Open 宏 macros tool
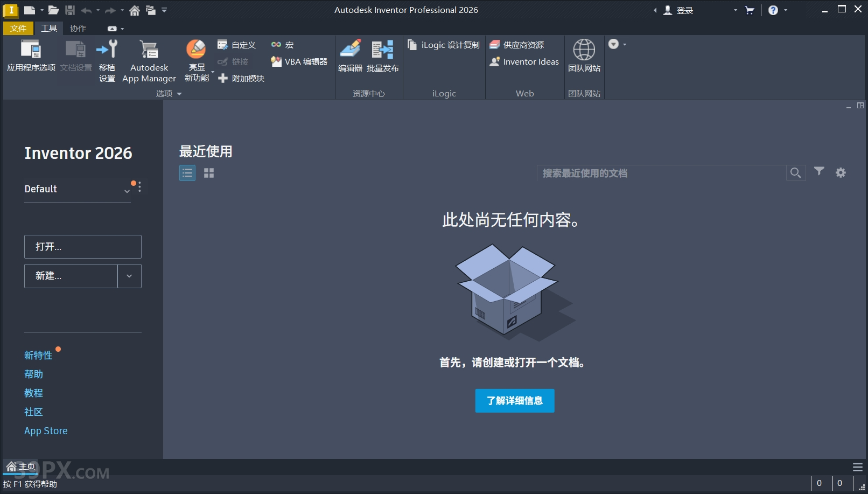868x494 pixels. [283, 45]
